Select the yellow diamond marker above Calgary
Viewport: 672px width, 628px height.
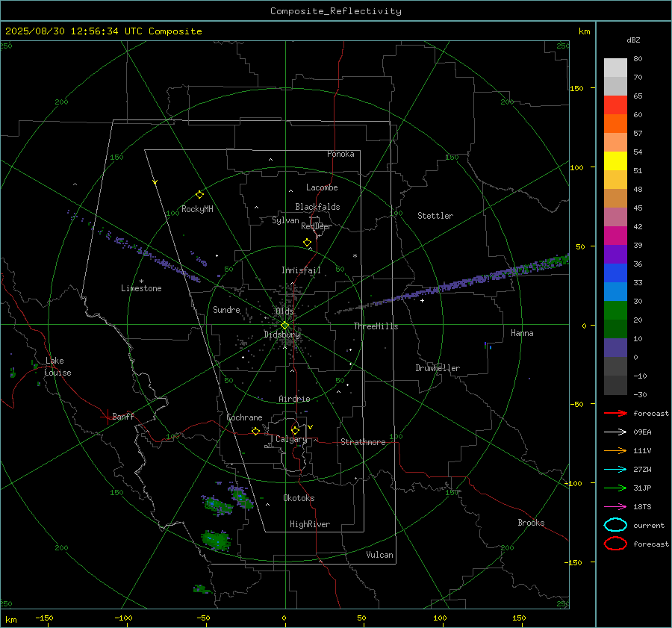coord(295,430)
